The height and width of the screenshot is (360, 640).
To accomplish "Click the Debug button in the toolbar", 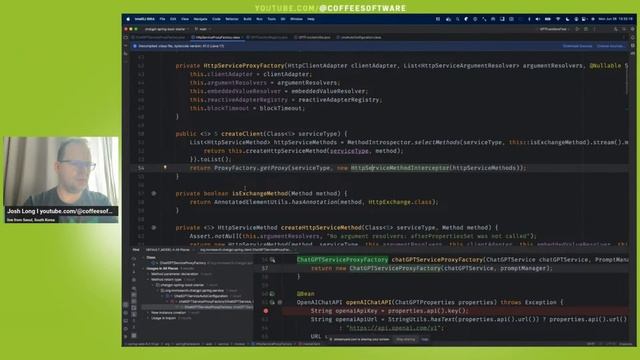I will pos(586,29).
